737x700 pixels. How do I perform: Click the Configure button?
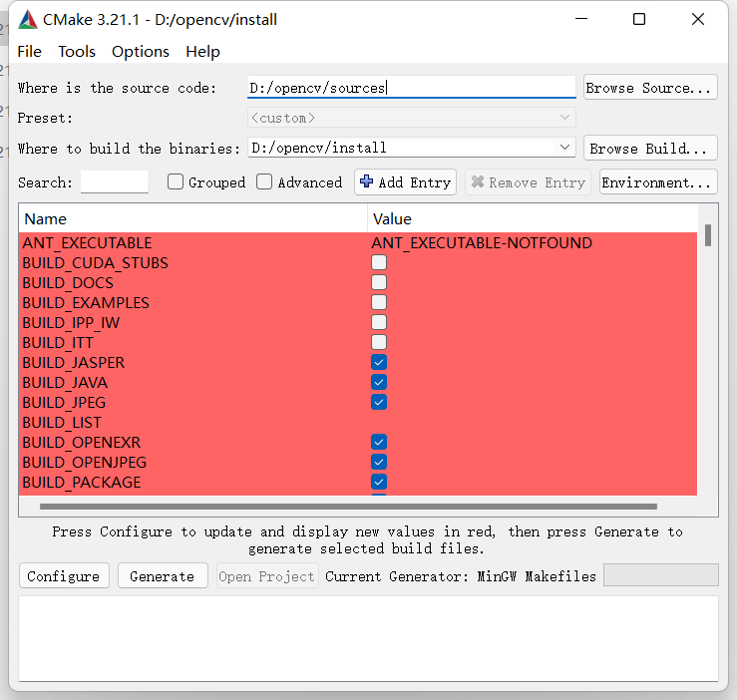tap(64, 576)
